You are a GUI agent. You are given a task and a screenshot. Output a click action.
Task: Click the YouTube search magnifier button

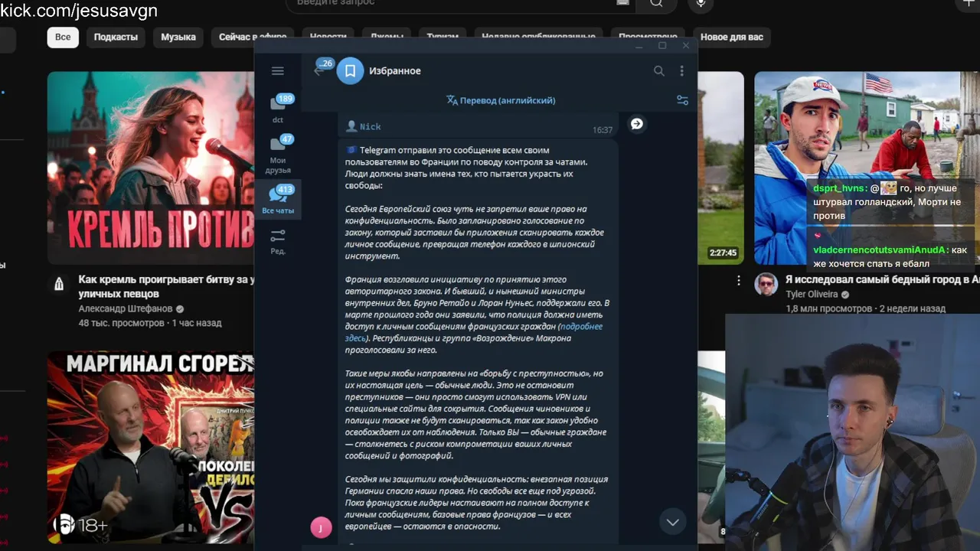[656, 3]
